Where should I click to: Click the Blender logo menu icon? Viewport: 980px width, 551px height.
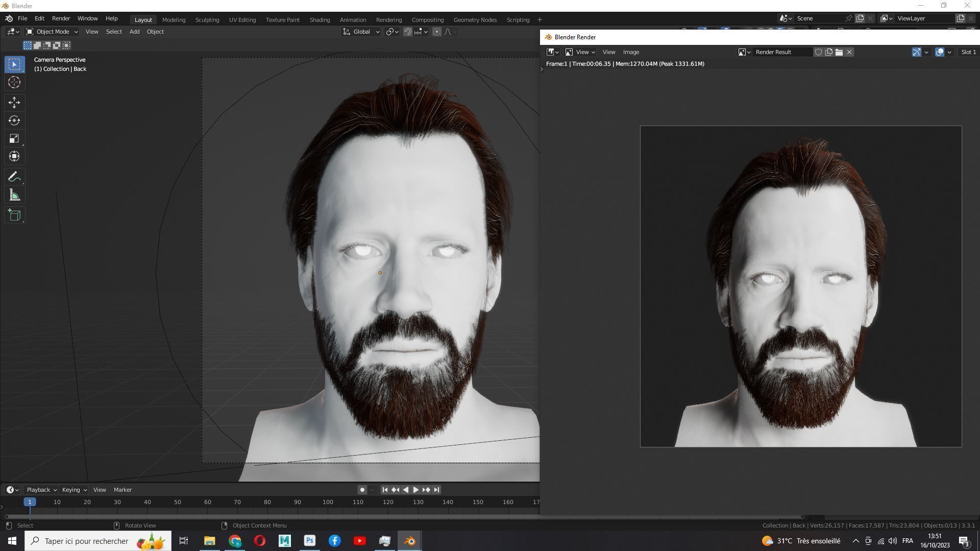(x=9, y=18)
